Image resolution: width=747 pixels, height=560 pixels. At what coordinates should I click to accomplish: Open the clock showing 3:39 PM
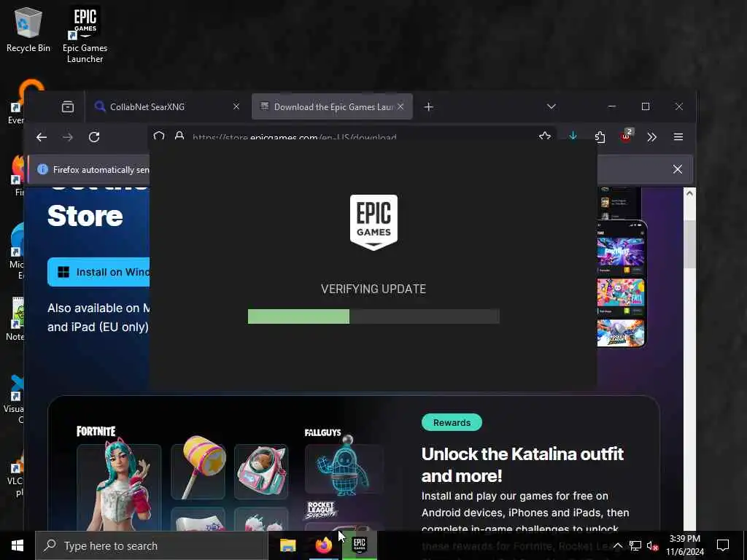[x=684, y=545]
